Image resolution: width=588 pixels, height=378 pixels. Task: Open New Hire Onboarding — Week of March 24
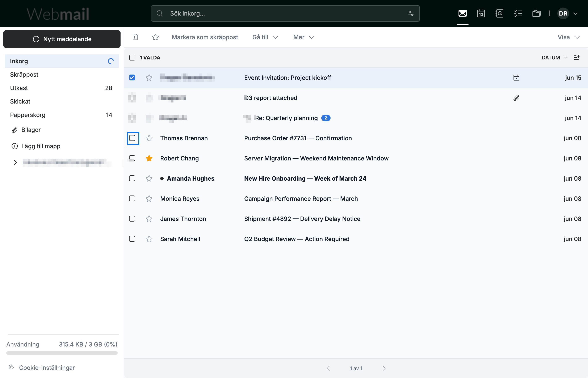356,178
